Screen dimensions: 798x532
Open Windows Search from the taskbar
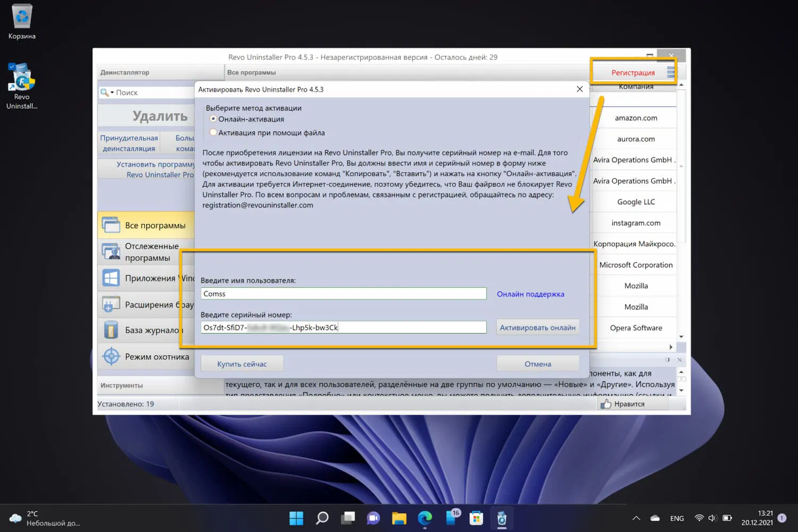point(322,518)
